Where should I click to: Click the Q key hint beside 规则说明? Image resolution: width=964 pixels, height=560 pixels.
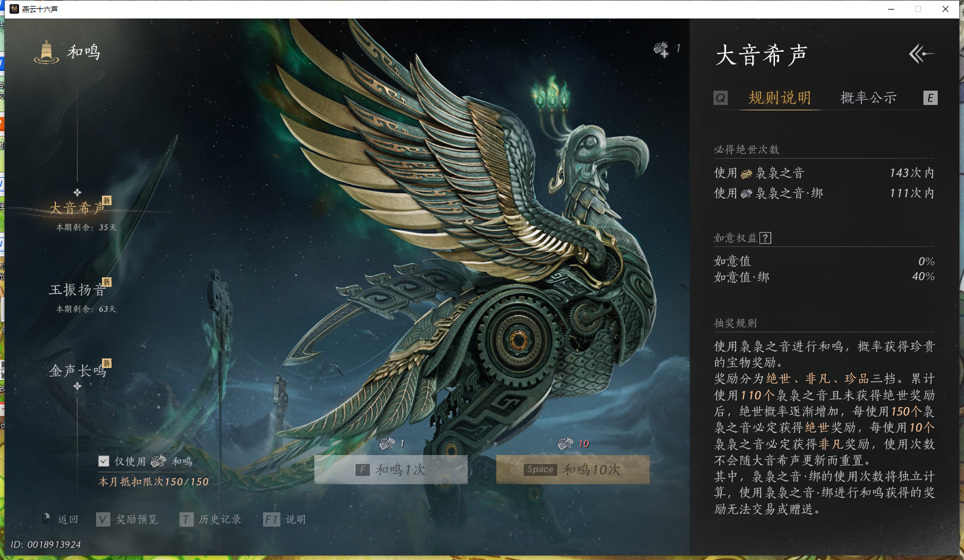720,98
